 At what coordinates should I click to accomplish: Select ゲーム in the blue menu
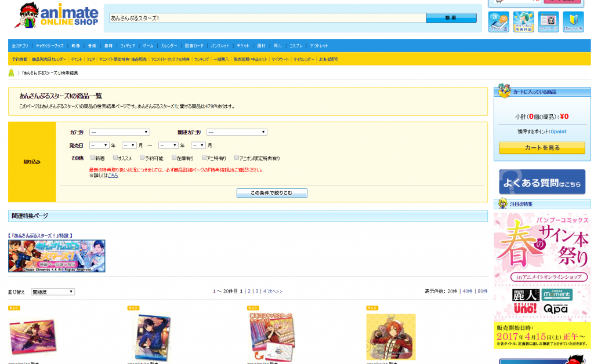pos(148,46)
